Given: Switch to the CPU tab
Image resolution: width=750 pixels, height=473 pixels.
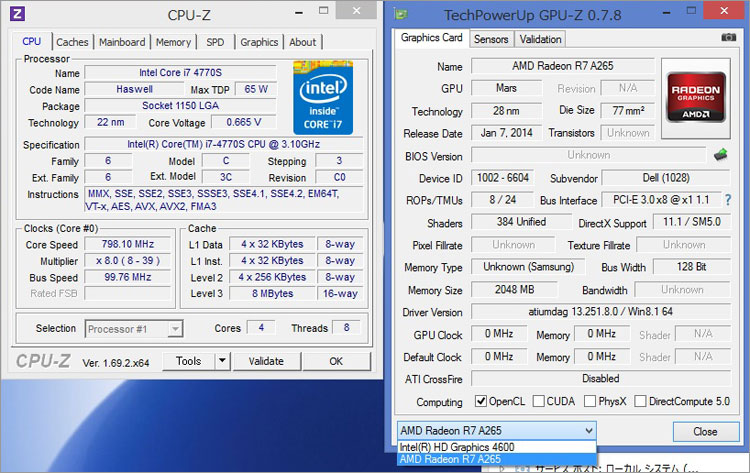Looking at the screenshot, I should tap(32, 42).
